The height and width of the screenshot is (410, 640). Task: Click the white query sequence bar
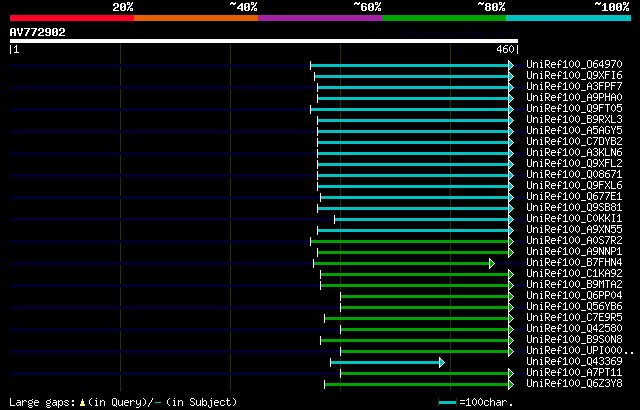(x=264, y=41)
